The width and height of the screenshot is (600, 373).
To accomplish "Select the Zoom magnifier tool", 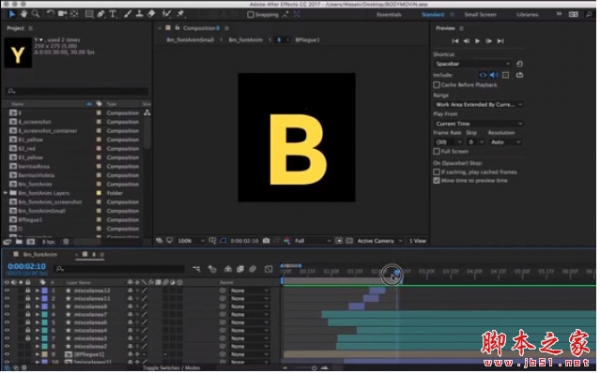I will coord(36,14).
